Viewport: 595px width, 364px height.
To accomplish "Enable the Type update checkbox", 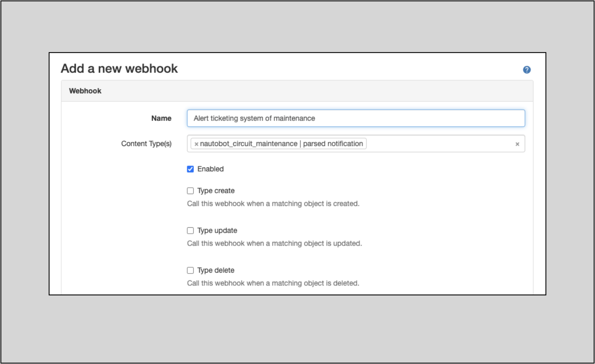I will [x=190, y=230].
